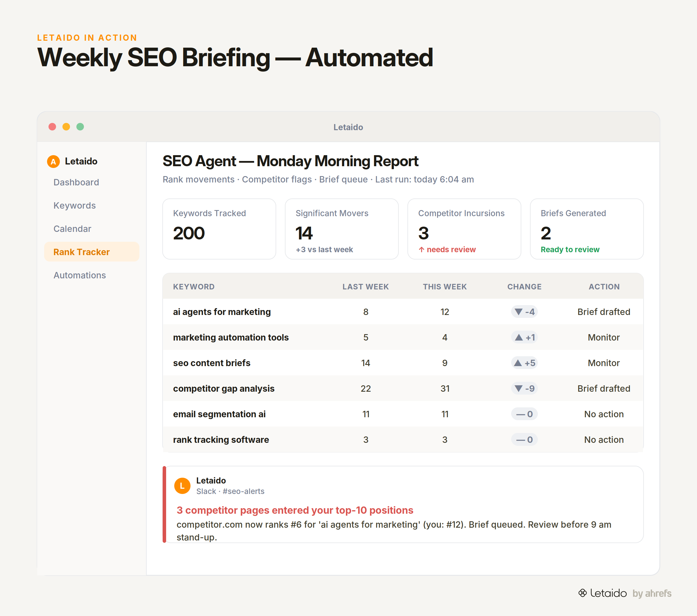This screenshot has height=616, width=697.
Task: Click the orange Letaido avatar icon in sidebar
Action: (53, 161)
